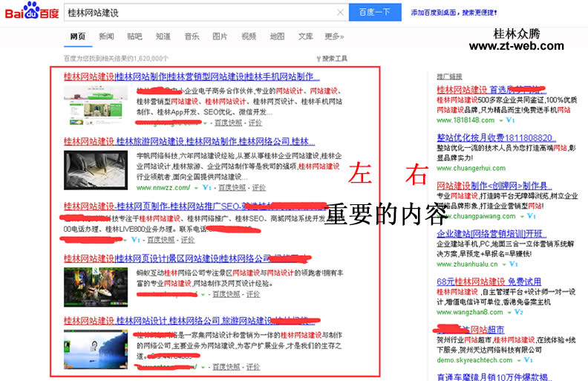Viewport: 588px width, 381px height.
Task: Click the hands-drawing thumbnail of second result
Action: [96, 170]
